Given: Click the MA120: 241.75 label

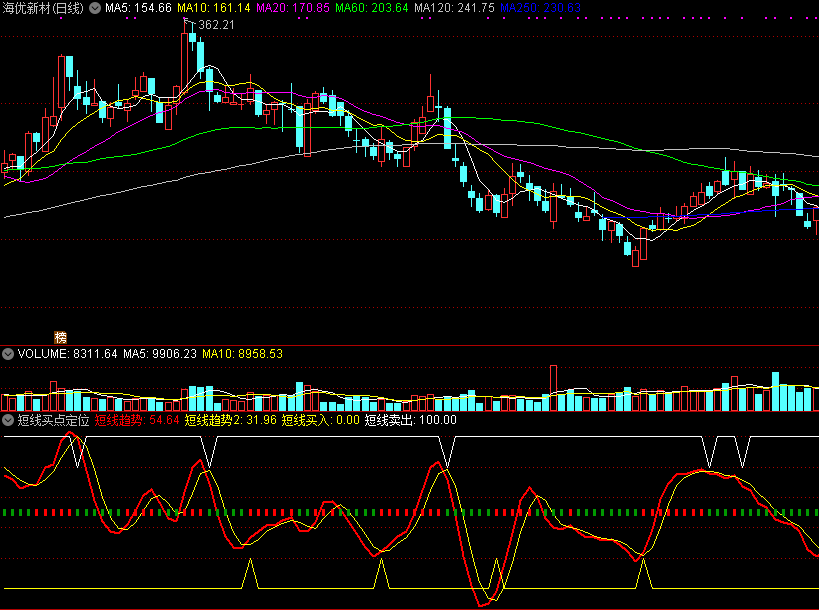Looking at the screenshot, I should 454,8.
